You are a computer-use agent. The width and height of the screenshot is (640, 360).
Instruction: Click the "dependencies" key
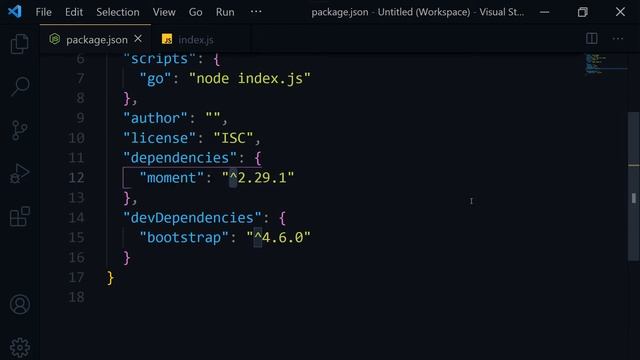pos(180,158)
